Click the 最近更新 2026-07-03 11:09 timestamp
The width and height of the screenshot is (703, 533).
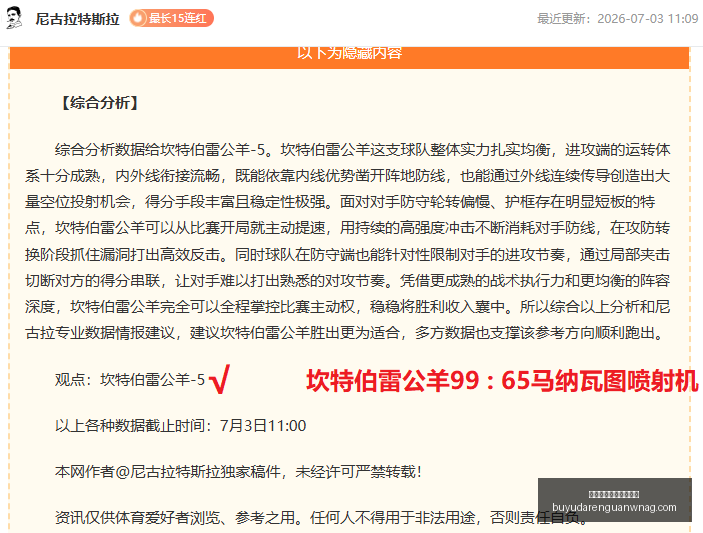617,18
